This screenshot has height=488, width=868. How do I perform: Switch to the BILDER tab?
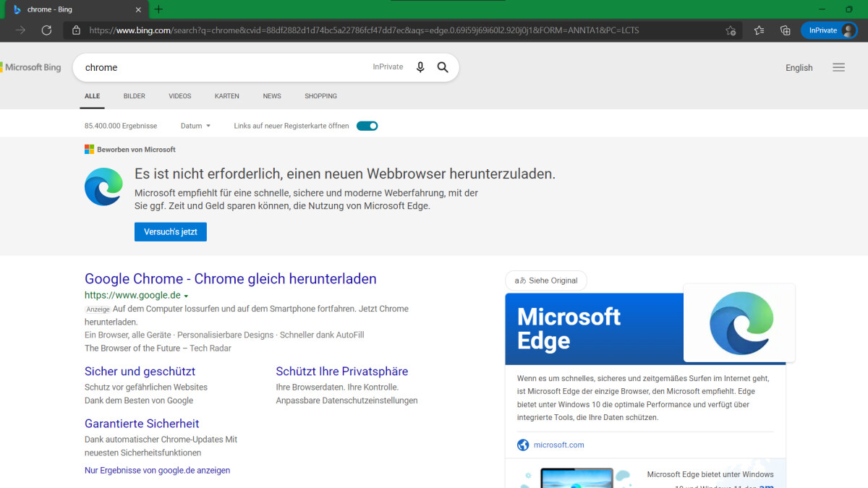134,96
